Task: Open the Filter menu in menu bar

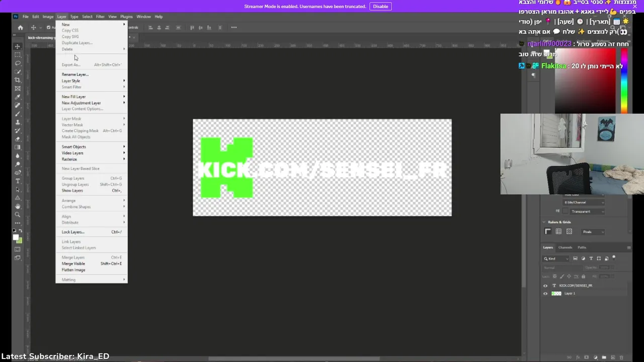Action: click(x=100, y=17)
